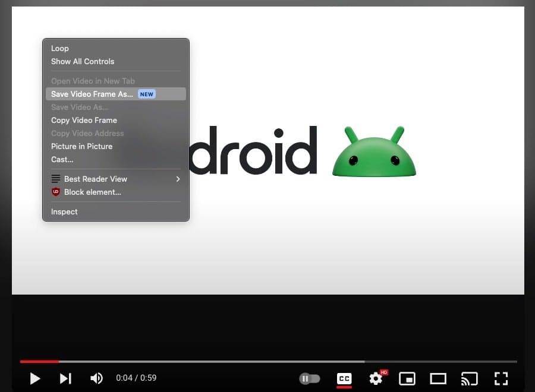This screenshot has height=392, width=535.
Task: Choose Show All Controls
Action: pos(83,62)
